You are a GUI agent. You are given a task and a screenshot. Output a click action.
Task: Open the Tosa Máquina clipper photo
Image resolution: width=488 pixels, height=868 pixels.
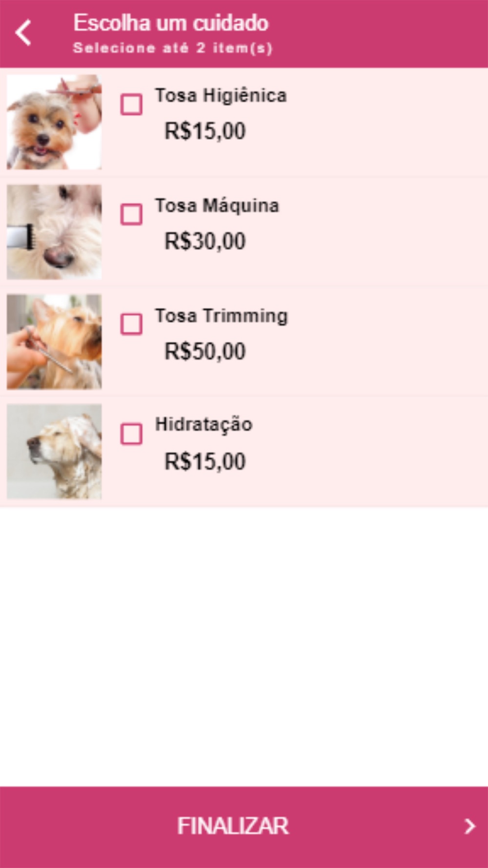(54, 232)
